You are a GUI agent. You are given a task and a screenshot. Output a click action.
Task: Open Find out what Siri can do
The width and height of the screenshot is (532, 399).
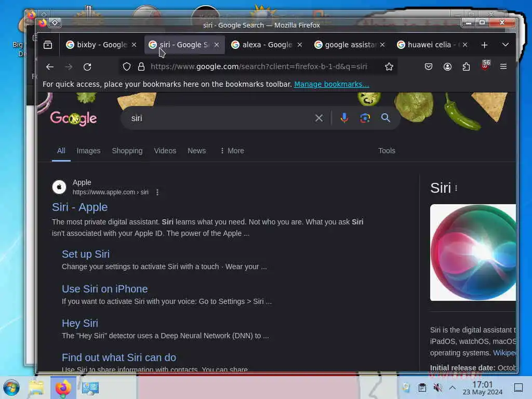[119, 357]
